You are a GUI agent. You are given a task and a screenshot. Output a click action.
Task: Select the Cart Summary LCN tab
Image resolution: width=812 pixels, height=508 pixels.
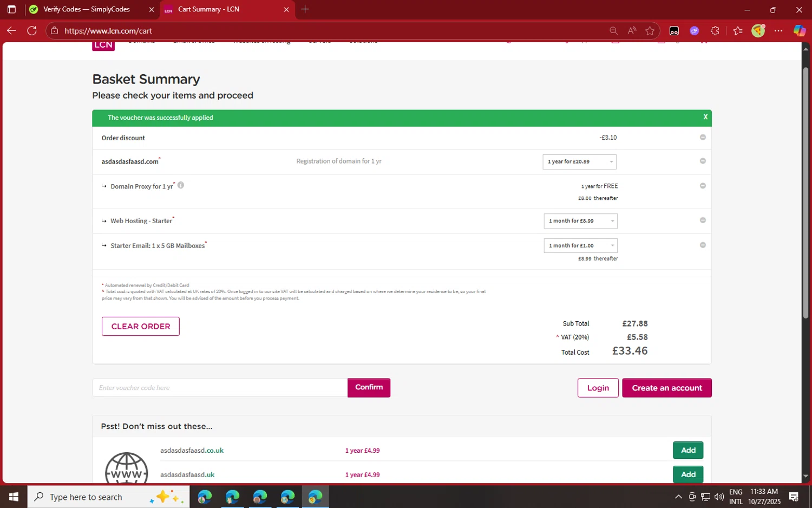pos(208,9)
